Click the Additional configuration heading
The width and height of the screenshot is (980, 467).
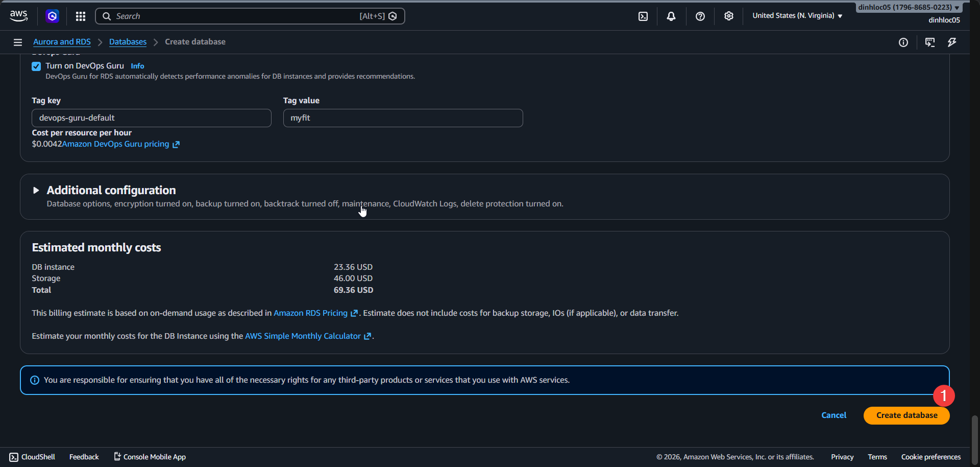[x=111, y=191]
